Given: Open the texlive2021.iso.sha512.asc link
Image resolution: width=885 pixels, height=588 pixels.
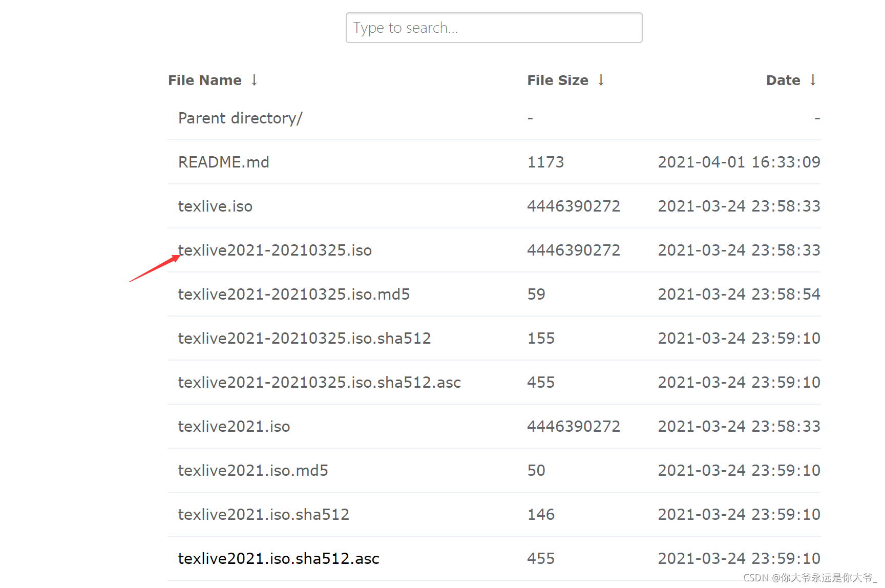Looking at the screenshot, I should [279, 559].
